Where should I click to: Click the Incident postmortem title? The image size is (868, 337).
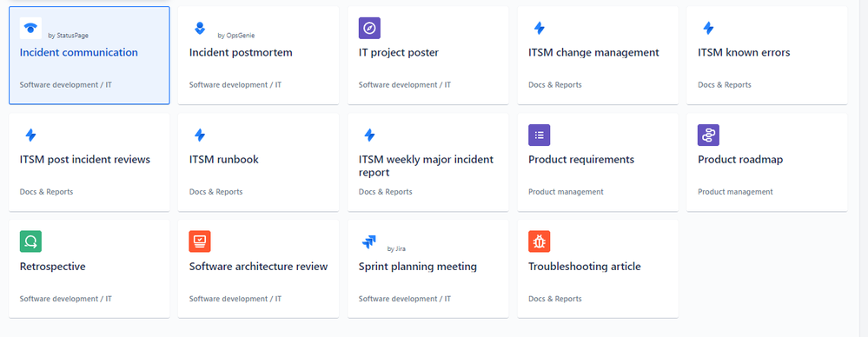[241, 53]
